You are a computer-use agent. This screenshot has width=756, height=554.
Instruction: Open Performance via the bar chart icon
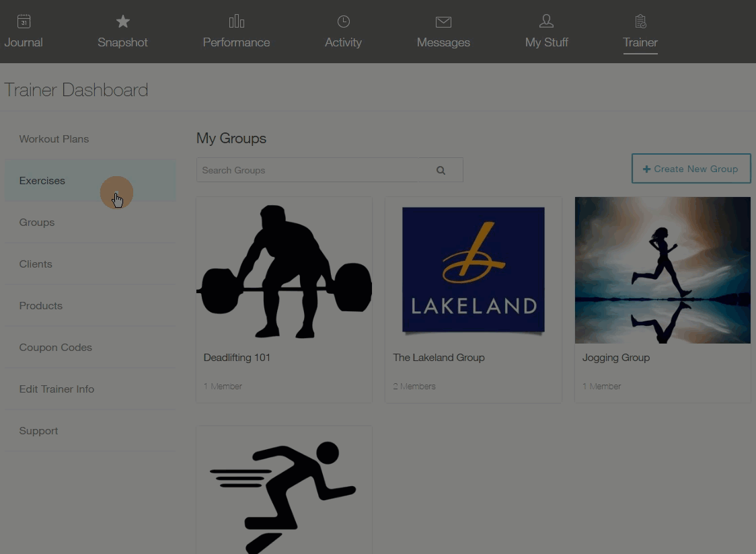[236, 22]
